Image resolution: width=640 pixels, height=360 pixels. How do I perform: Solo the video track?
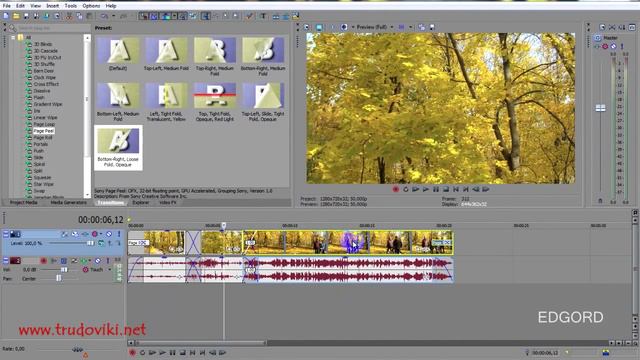click(119, 234)
